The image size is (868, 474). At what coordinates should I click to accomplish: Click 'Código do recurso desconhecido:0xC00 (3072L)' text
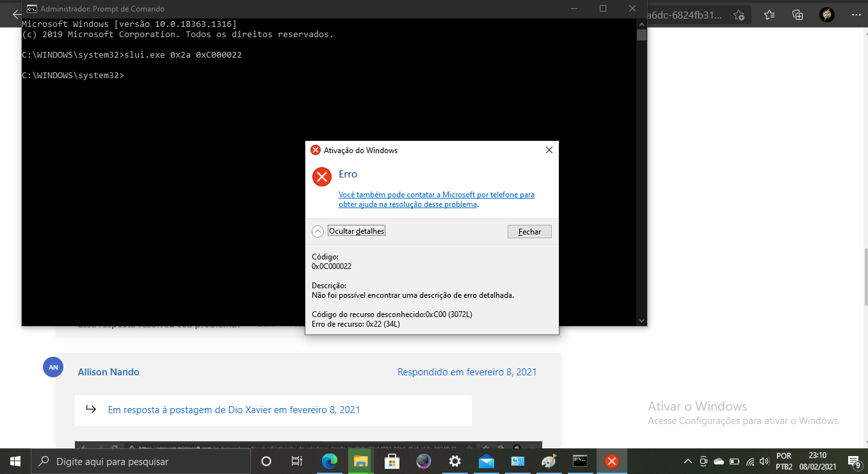(x=392, y=315)
